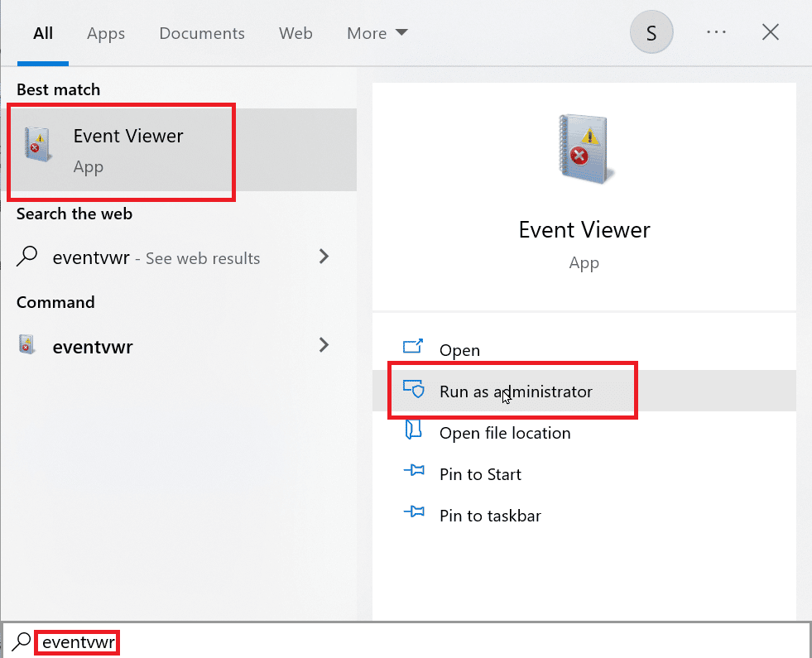
Task: Click the Open file location folder icon
Action: pos(413,430)
